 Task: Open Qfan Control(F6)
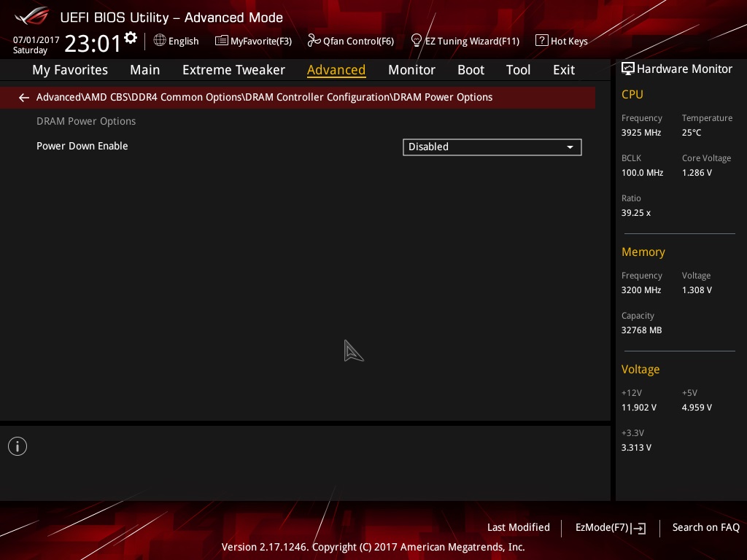[351, 41]
